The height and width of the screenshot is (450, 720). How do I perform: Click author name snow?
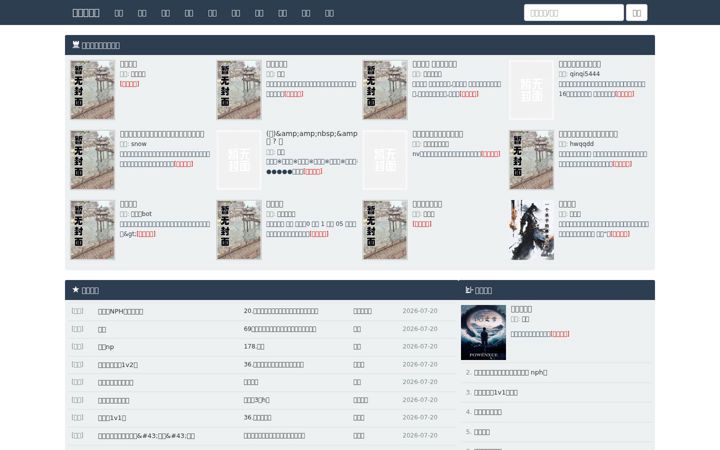tap(139, 144)
